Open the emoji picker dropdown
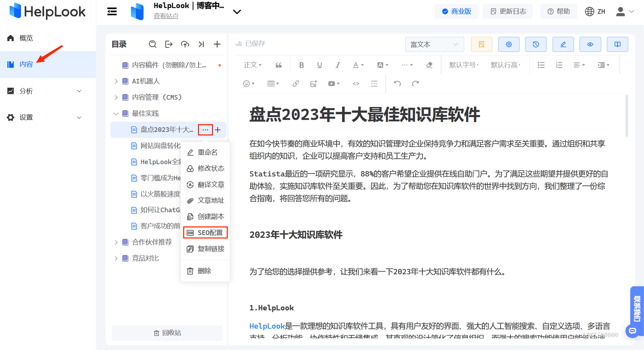 (249, 83)
